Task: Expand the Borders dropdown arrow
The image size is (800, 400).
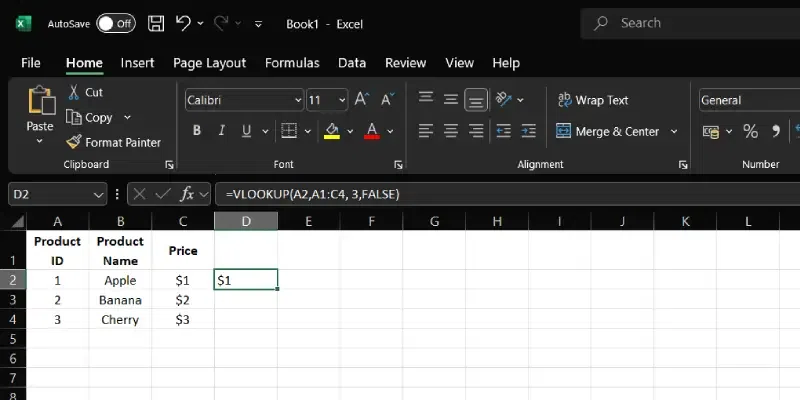Action: pos(308,131)
